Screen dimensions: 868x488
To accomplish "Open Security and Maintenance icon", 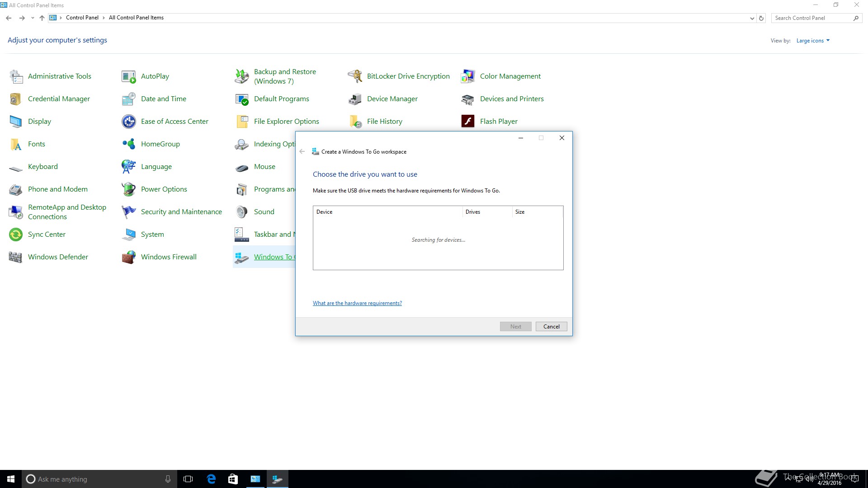I will (129, 212).
